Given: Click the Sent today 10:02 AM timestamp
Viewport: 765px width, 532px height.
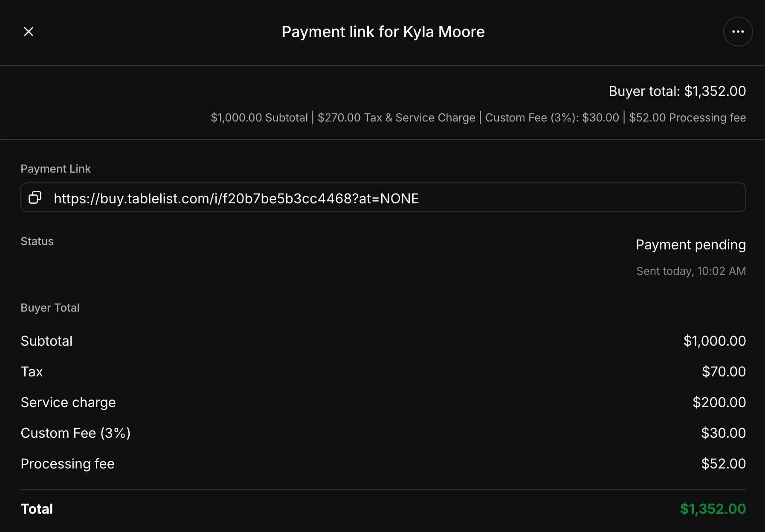Looking at the screenshot, I should pyautogui.click(x=691, y=271).
